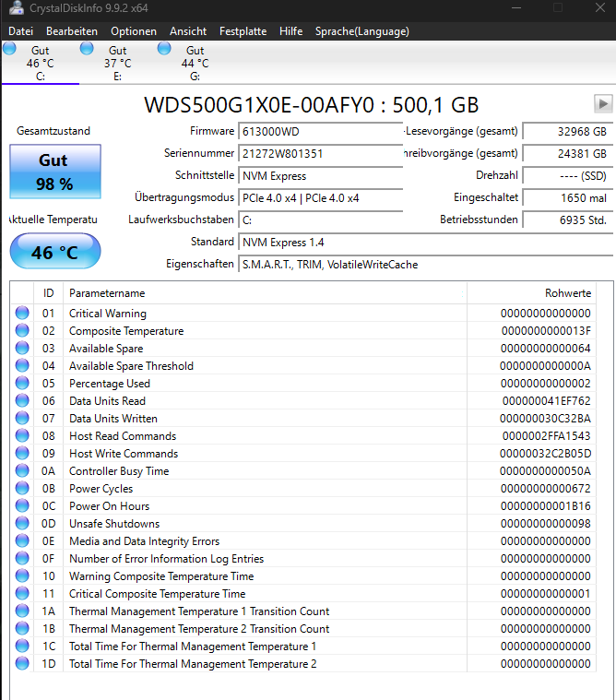Click the Schreibvorgänge value 24381 GB
This screenshot has height=700, width=616.
click(567, 154)
